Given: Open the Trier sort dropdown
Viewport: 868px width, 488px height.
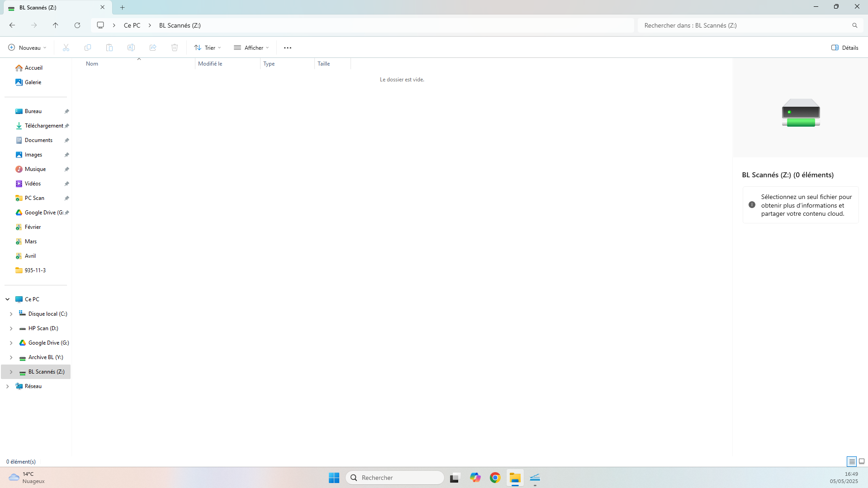Looking at the screenshot, I should [x=208, y=47].
